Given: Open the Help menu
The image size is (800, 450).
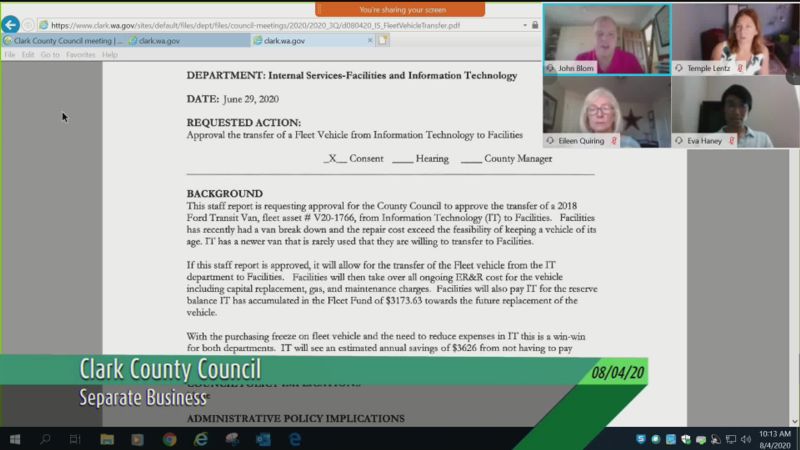Looking at the screenshot, I should 110,55.
